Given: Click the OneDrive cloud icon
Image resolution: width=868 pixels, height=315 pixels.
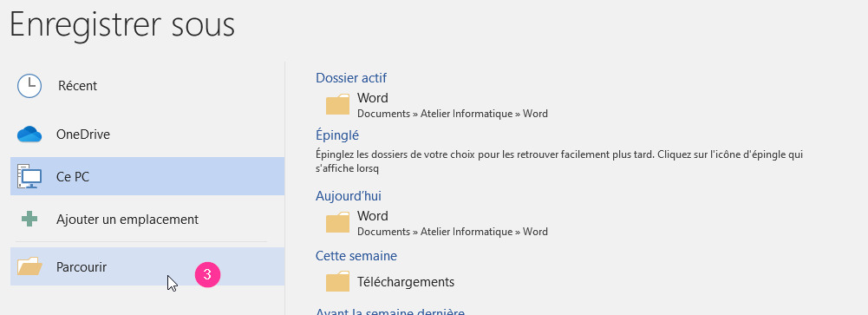Looking at the screenshot, I should 29,134.
